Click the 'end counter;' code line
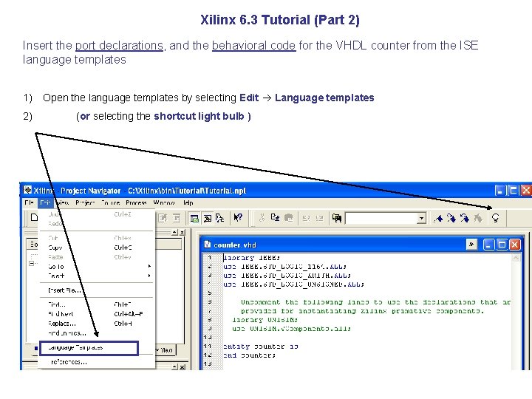The width and height of the screenshot is (532, 399). tap(250, 355)
